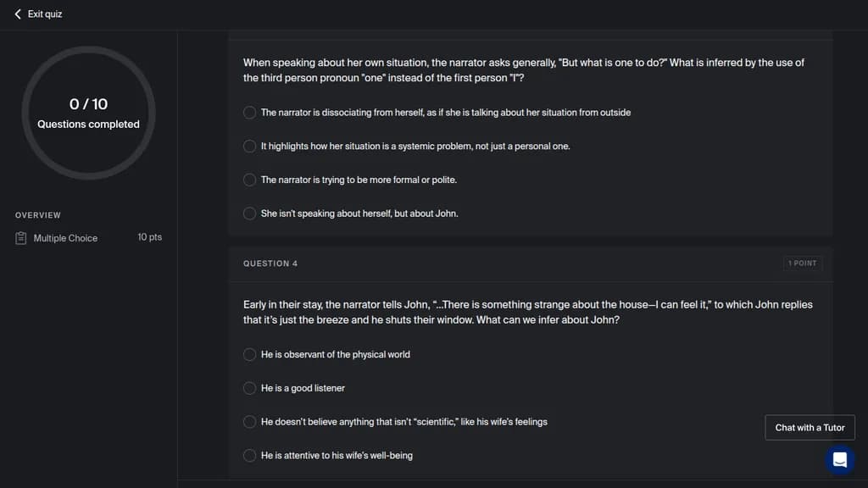
Task: Open the Multiple Choice section in overview
Action: point(65,238)
